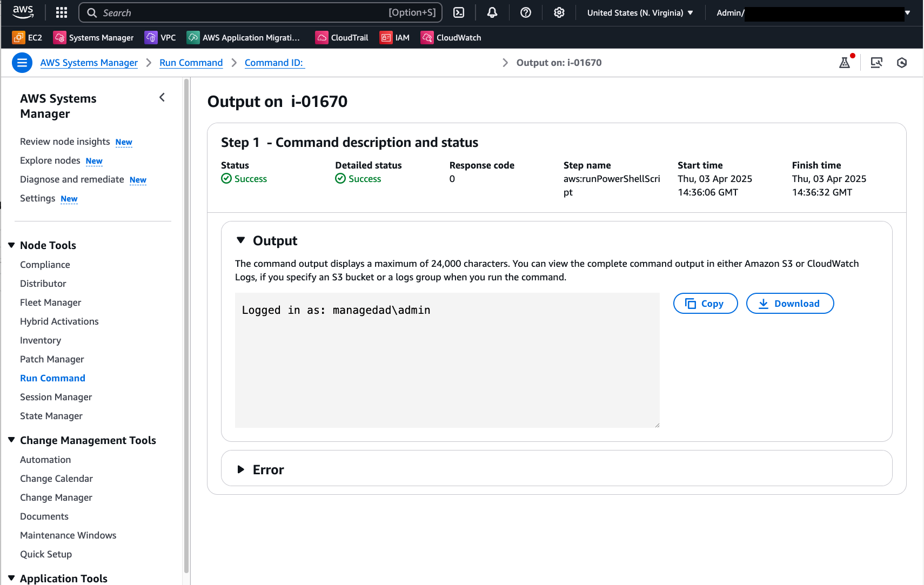Screen dimensions: 924x585
Task: Open Hybrid Activations
Action: (59, 321)
